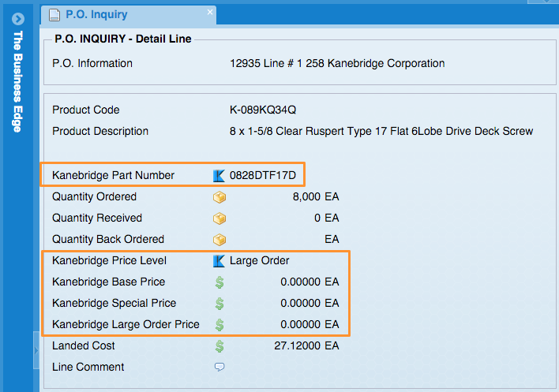Image resolution: width=559 pixels, height=392 pixels.
Task: Click the dollar icon for Large Order Price
Action: (219, 325)
